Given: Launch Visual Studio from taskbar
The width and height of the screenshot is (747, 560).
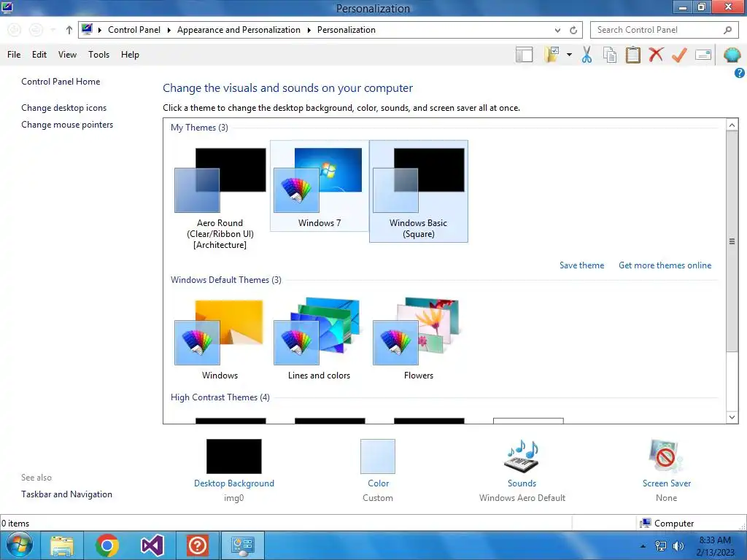Looking at the screenshot, I should coord(152,545).
